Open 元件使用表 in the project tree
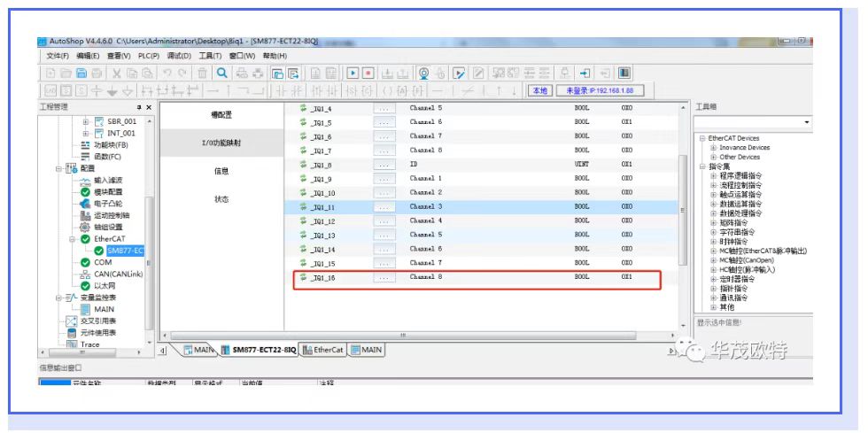The height and width of the screenshot is (433, 868). pos(98,333)
